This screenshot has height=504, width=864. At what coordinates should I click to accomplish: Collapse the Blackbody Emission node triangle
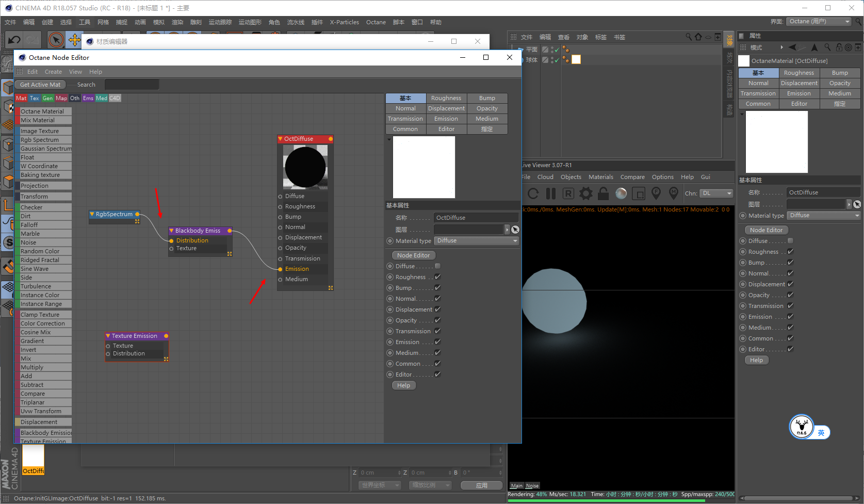point(172,231)
